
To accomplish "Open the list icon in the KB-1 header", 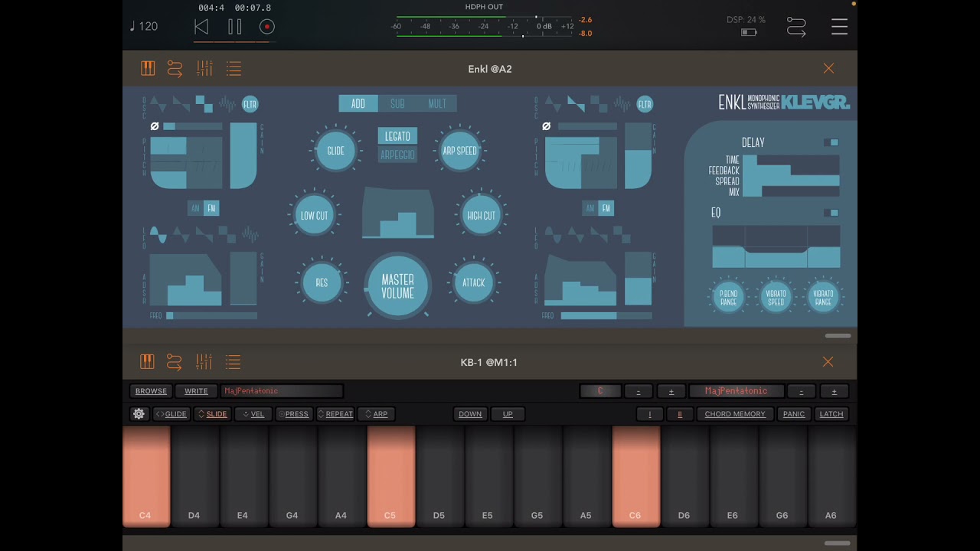I will point(233,361).
